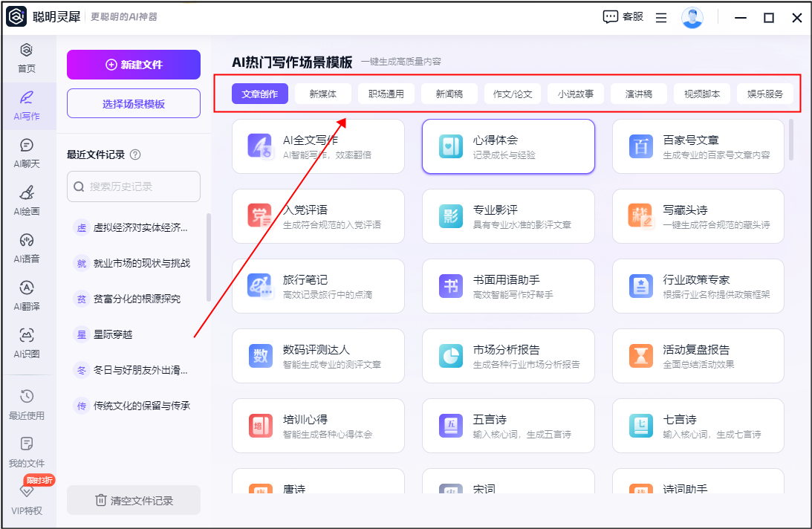Select the 视频脚本 tab
812x529 pixels.
(x=701, y=94)
